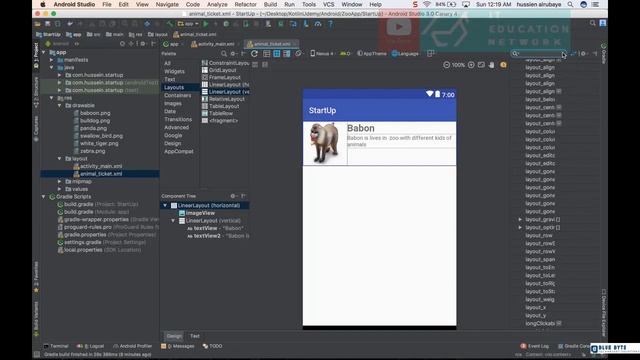Select zebra.png in project tree

[89, 151]
